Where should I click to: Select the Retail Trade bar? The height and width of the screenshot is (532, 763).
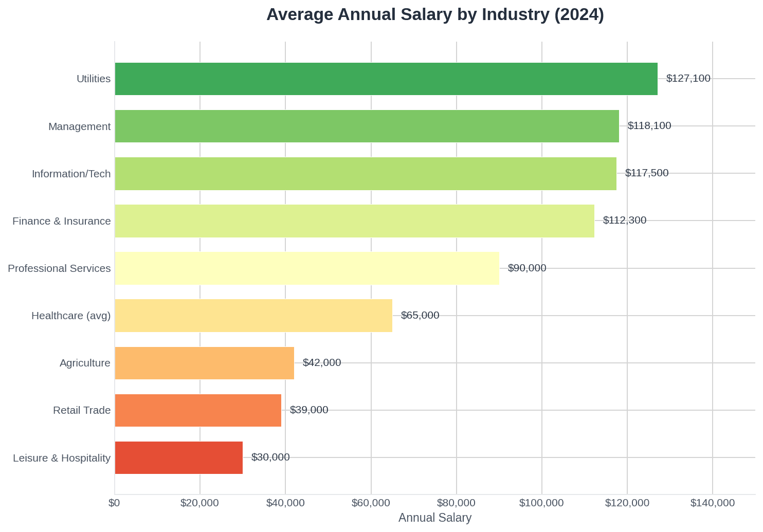(x=198, y=410)
